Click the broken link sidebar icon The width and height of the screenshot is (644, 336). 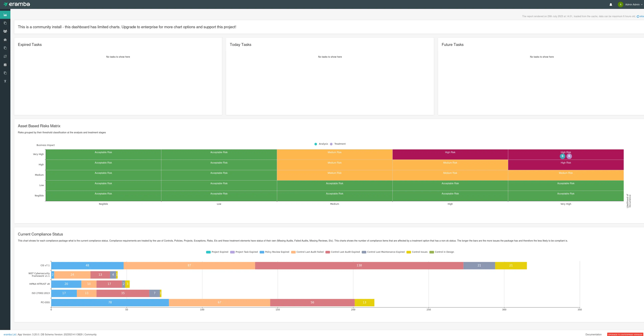pyautogui.click(x=5, y=56)
